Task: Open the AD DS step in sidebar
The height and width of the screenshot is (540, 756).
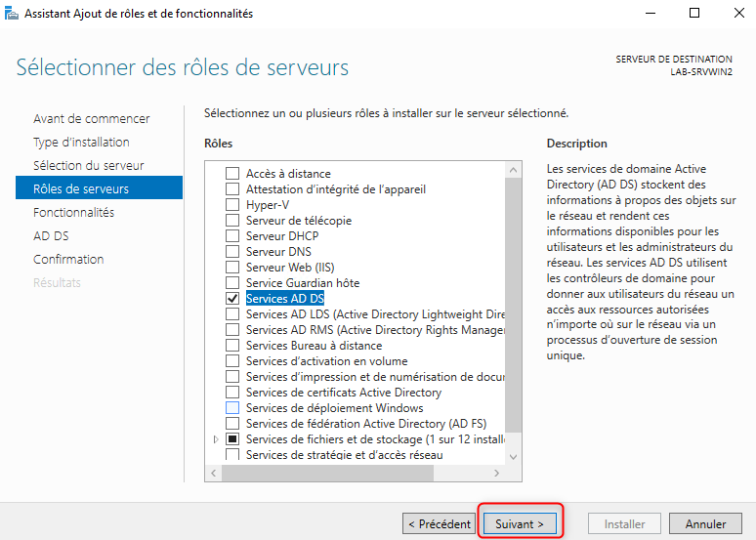Action: click(x=51, y=235)
